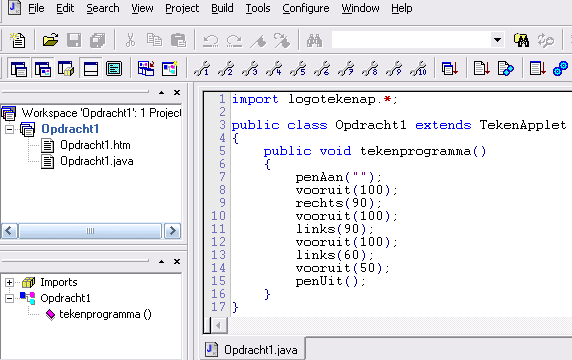Select Opdracht1.htm in the workspace tree
Viewport: 572px width, 360px height.
click(x=95, y=145)
